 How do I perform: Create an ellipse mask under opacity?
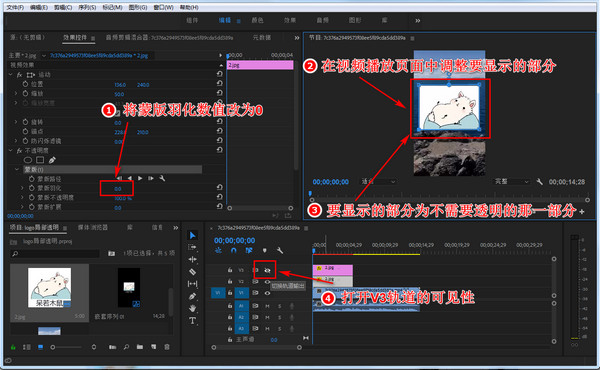click(x=28, y=160)
